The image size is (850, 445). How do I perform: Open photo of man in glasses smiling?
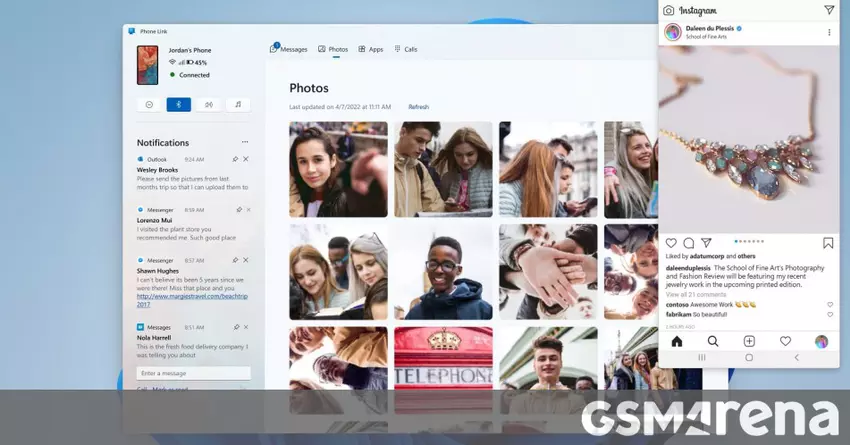443,272
